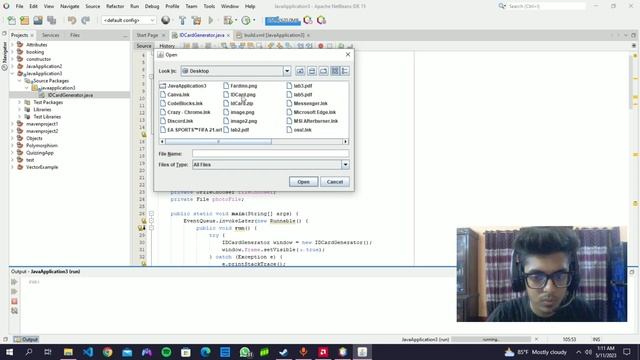Select Fardinn.png in the file list

[240, 86]
